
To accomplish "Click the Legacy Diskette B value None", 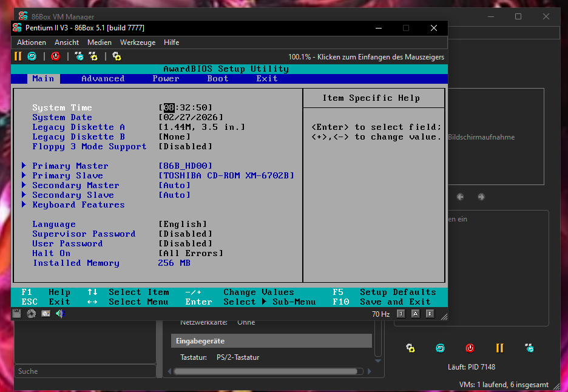I will pos(174,137).
